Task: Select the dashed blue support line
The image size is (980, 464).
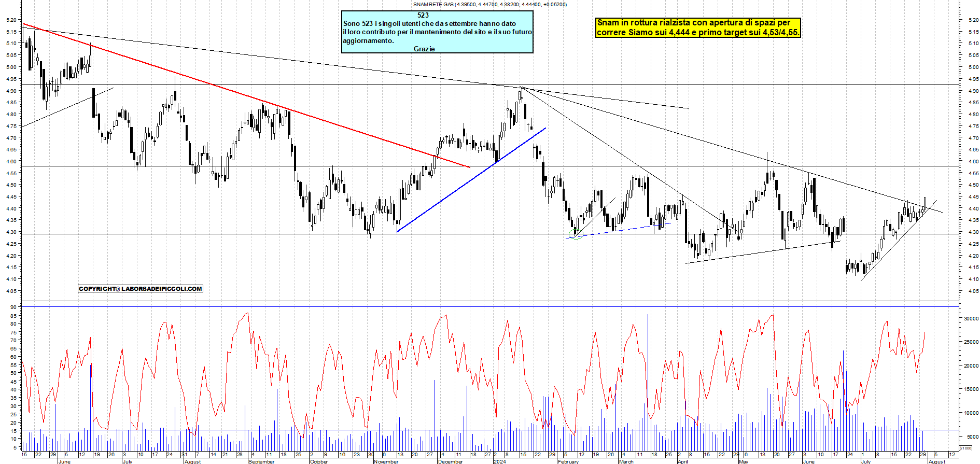Action: coord(619,231)
